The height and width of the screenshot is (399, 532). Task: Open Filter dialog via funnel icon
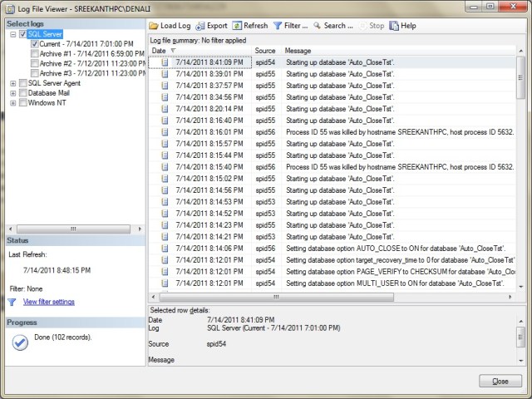[278, 26]
